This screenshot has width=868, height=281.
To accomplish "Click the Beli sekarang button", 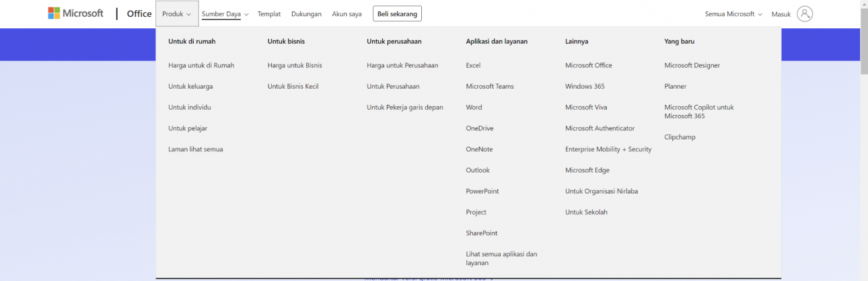I will click(397, 13).
